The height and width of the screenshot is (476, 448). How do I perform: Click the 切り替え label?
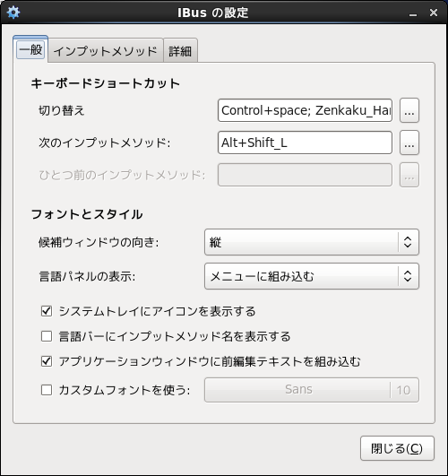pyautogui.click(x=61, y=110)
